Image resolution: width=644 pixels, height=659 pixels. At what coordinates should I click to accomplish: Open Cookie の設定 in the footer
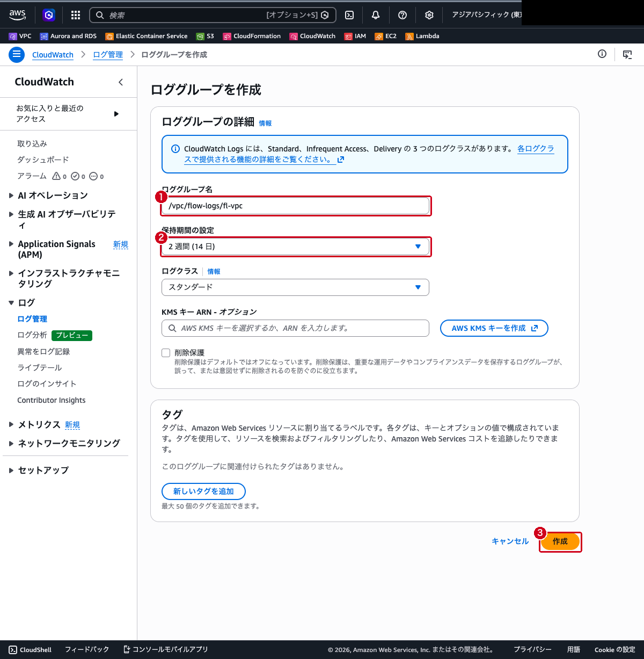point(615,649)
